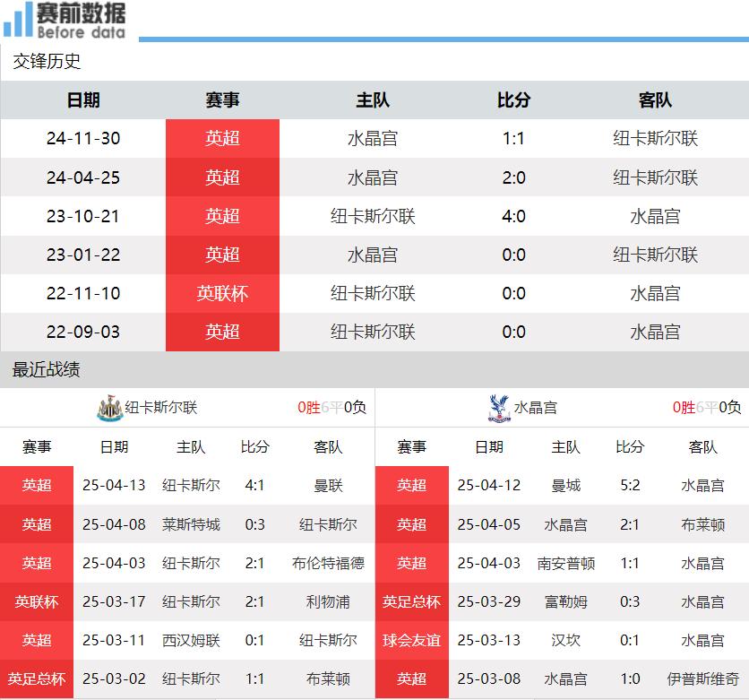749x700 pixels.
Task: Click the 英联杯 tag in the 22-11-10 row
Action: (222, 293)
